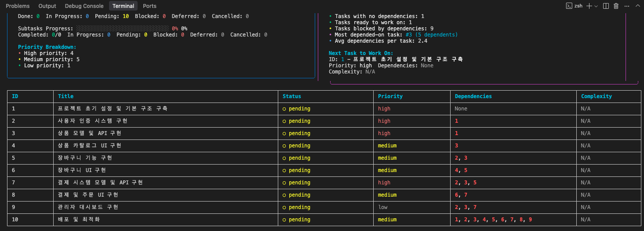Click the 'high' priority of task 7
The height and width of the screenshot is (231, 644).
(x=384, y=182)
